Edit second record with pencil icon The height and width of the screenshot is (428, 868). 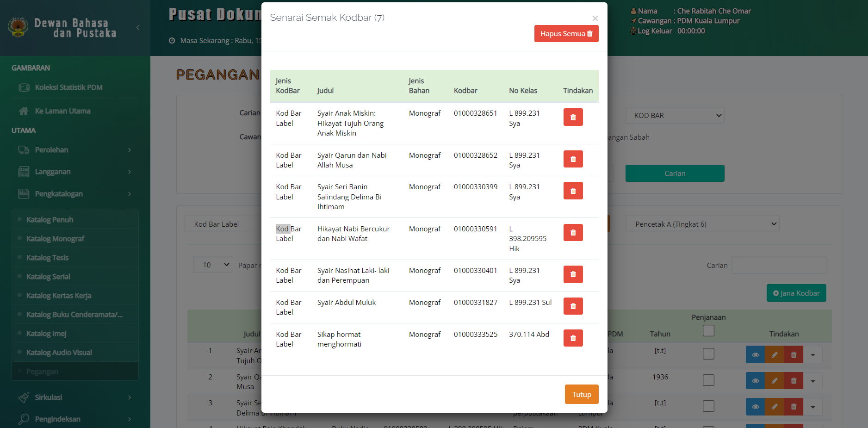coord(774,381)
